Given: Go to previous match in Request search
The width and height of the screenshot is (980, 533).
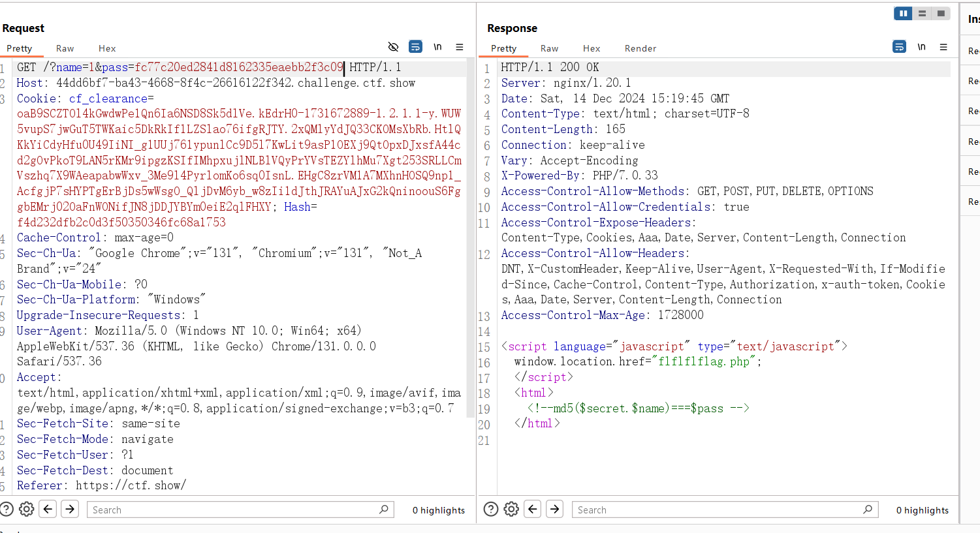Looking at the screenshot, I should [48, 509].
